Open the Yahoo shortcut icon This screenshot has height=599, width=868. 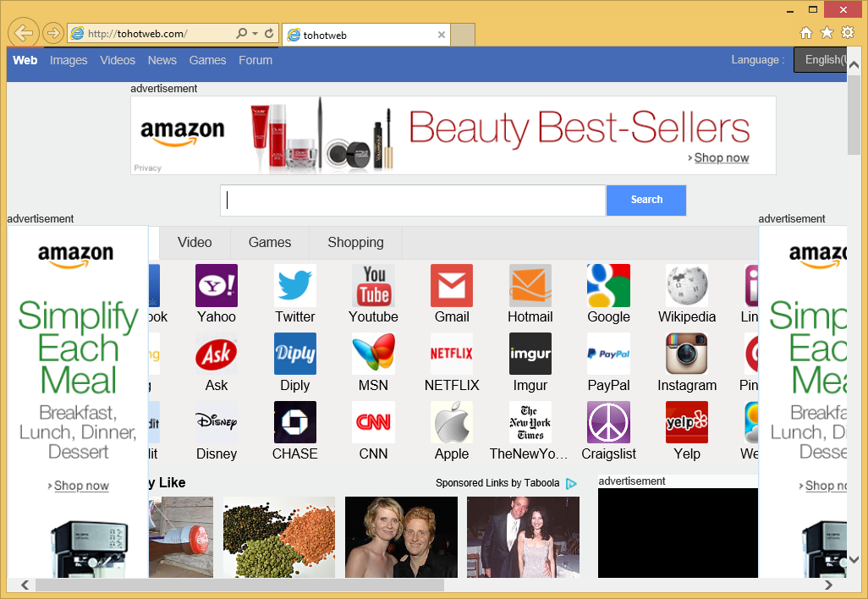pos(217,286)
